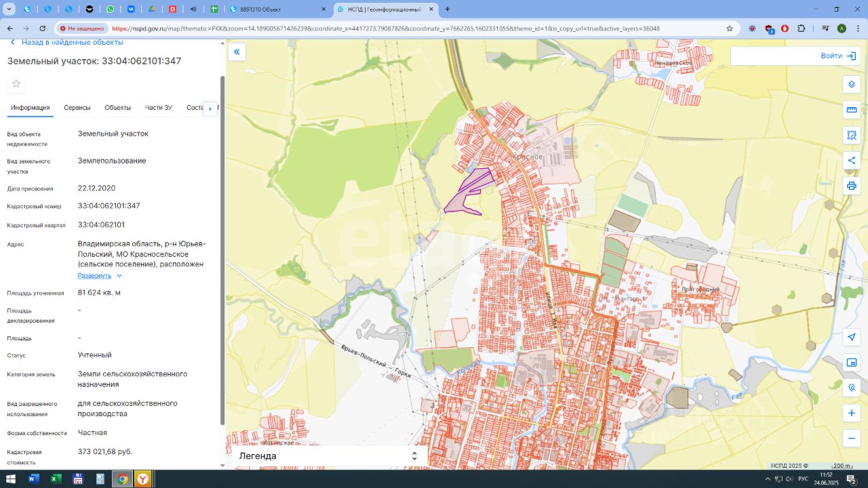The width and height of the screenshot is (868, 488).
Task: Expand the Легенда panel
Action: (x=414, y=456)
